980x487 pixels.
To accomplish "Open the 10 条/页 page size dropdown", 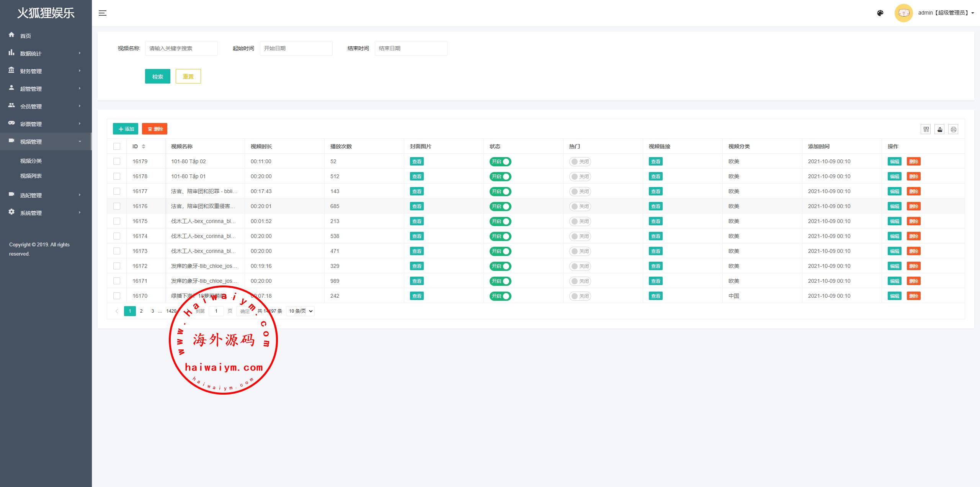I will click(300, 311).
